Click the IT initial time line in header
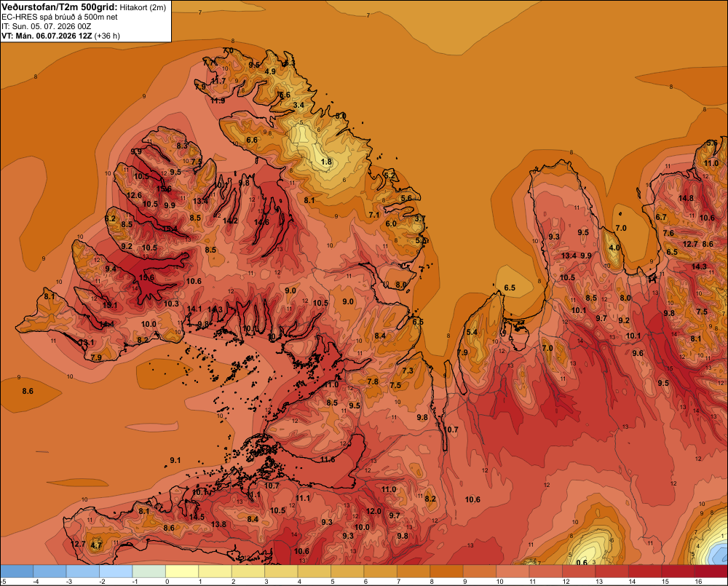The image size is (728, 586). [47, 26]
